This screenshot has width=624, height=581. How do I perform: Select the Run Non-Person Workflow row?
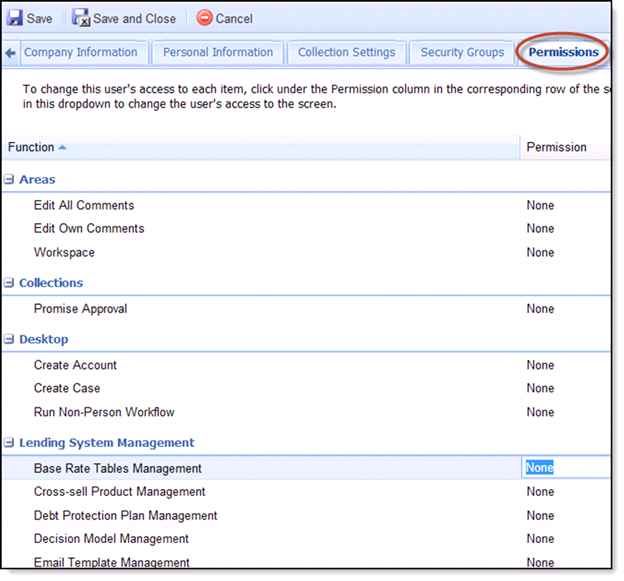(x=306, y=412)
